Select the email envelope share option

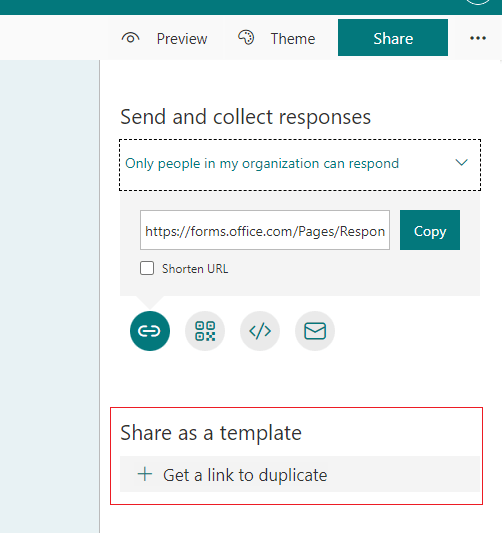[x=315, y=331]
